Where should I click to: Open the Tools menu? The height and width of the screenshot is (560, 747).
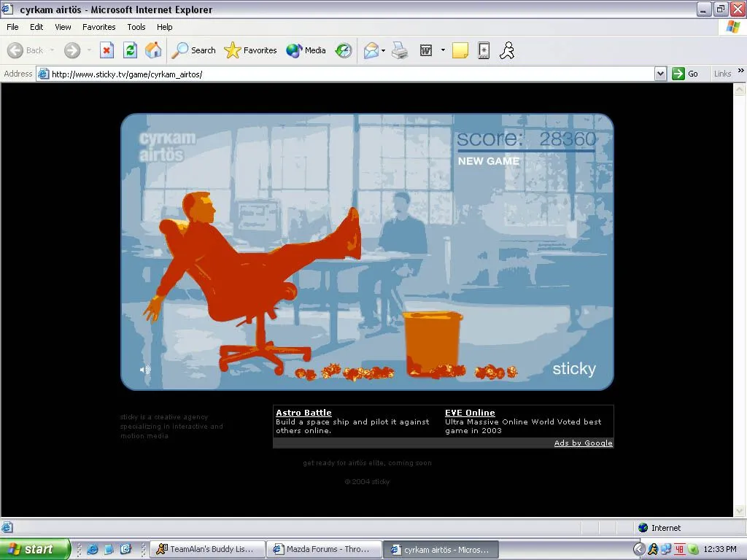136,27
